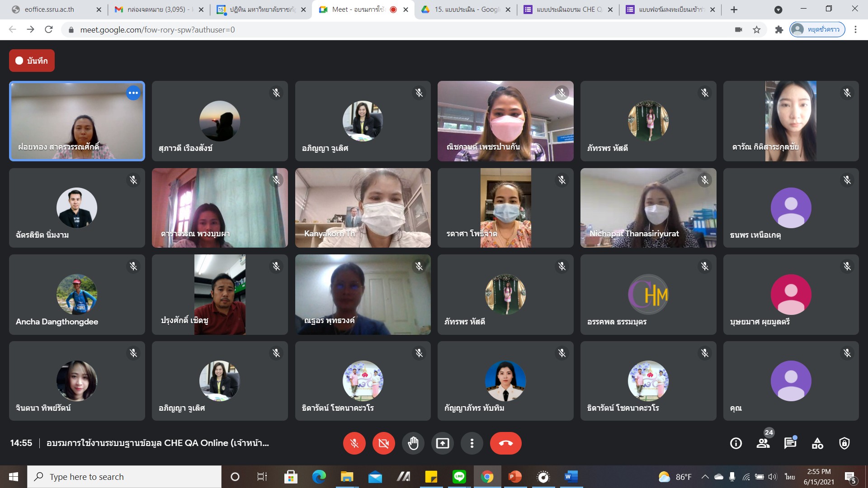Leave the call with red hang-up button
The height and width of the screenshot is (488, 868).
pos(505,443)
